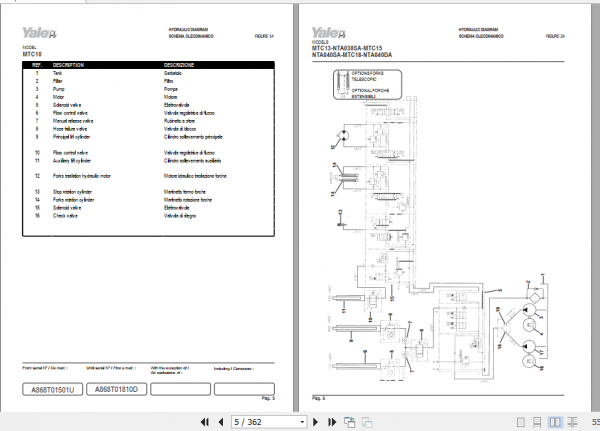Click the FIGURE 2A label

click(555, 36)
